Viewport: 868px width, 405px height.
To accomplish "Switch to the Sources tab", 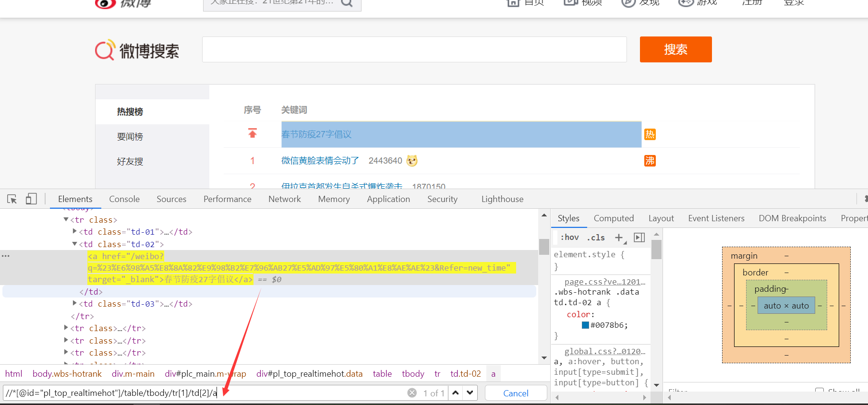I will [171, 199].
